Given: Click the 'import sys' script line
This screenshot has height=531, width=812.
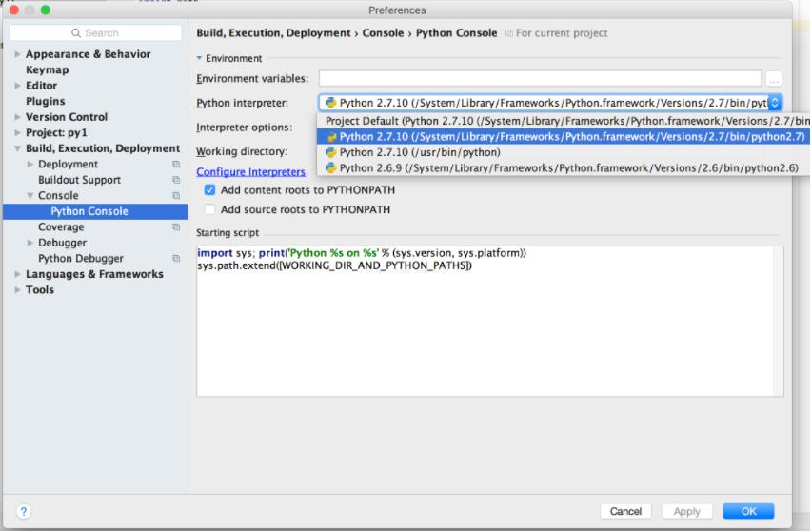Looking at the screenshot, I should pos(362,253).
